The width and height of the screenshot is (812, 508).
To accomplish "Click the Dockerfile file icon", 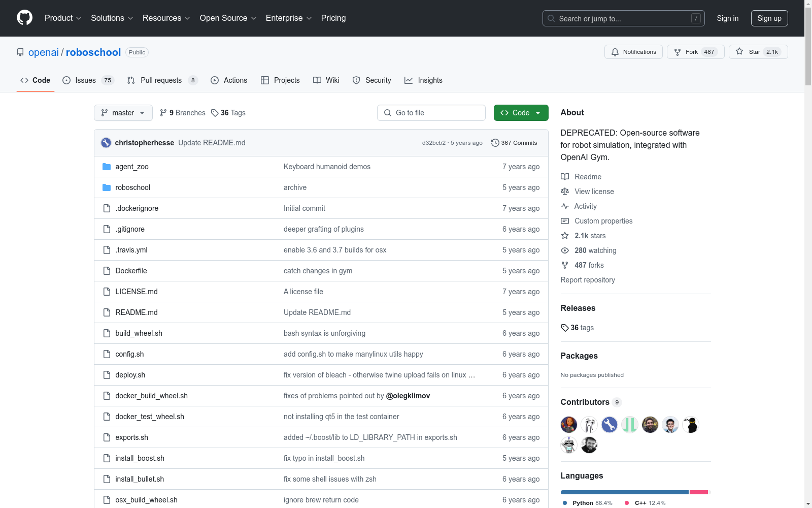I will click(107, 271).
